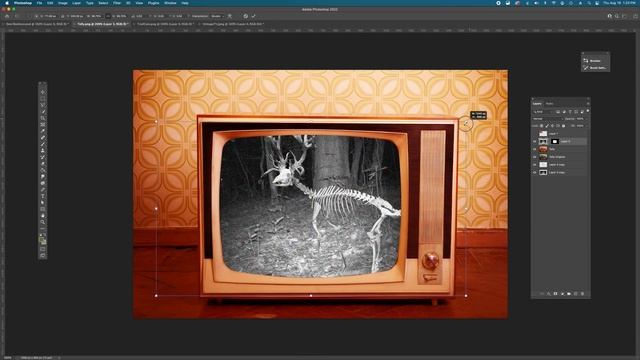Open the Filter menu
This screenshot has width=640, height=360.
pos(117,3)
